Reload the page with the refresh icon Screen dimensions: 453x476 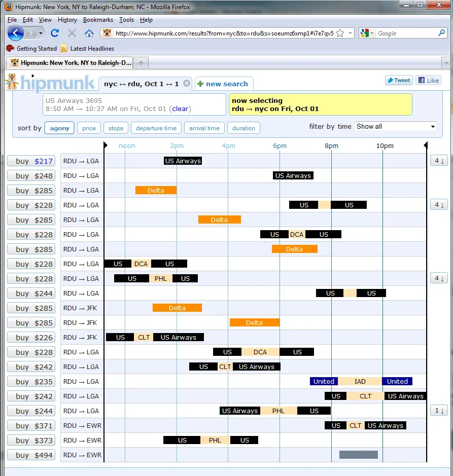[55, 33]
